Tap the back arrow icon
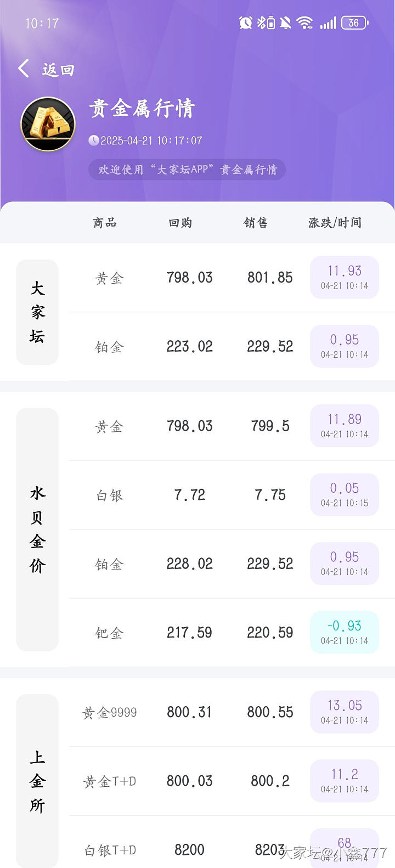This screenshot has width=395, height=868. pos(24,69)
